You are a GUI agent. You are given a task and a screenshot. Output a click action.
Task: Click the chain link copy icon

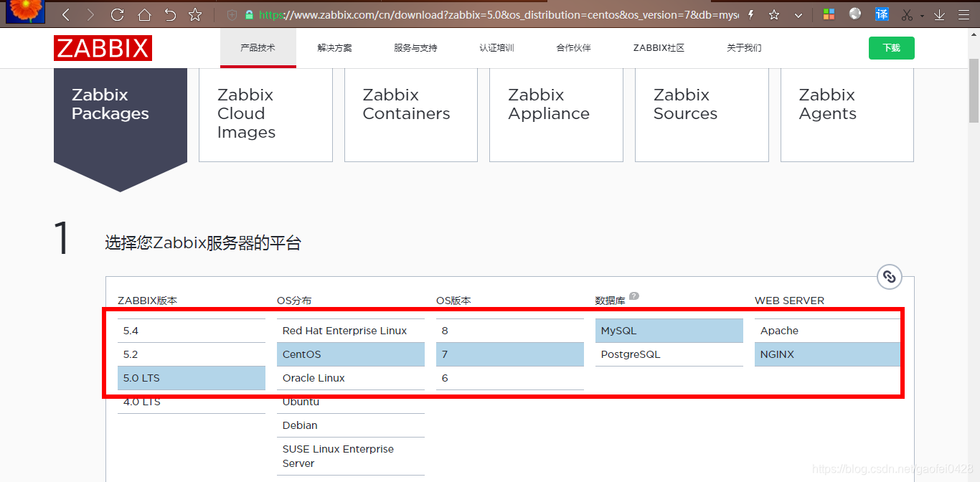coord(890,277)
